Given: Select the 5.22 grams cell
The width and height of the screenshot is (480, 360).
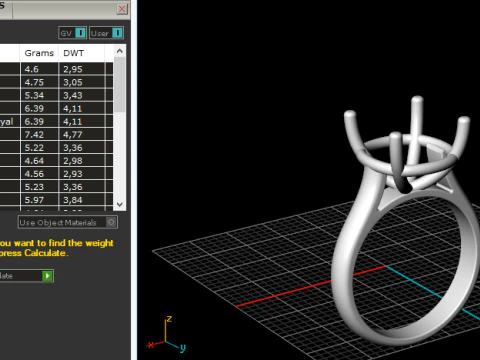Looking at the screenshot, I should [39, 147].
